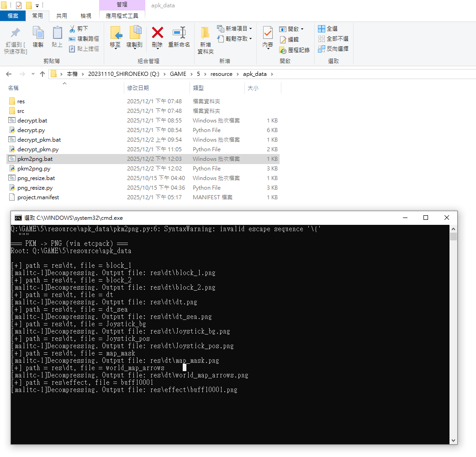
Task: Open the View (檢視) ribbon tab
Action: pos(85,16)
